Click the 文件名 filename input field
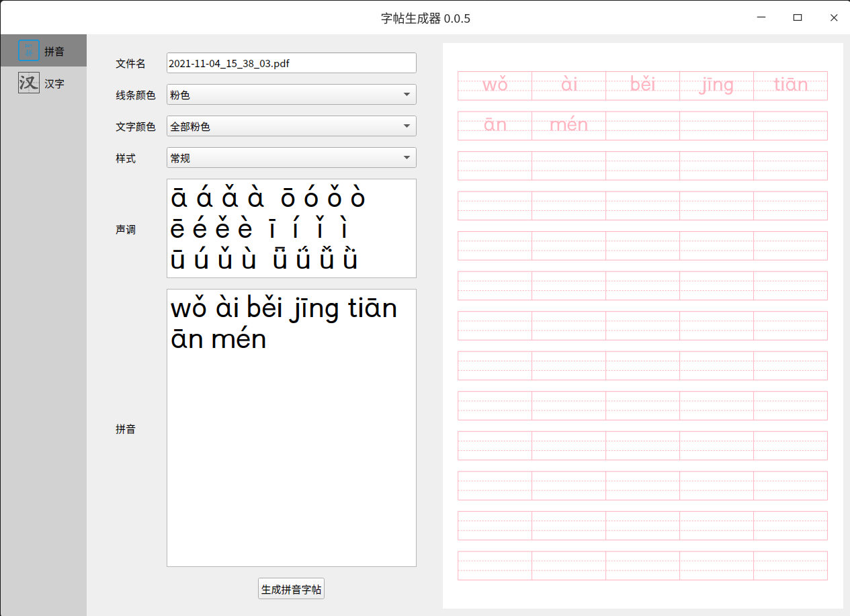The height and width of the screenshot is (616, 850). click(291, 63)
